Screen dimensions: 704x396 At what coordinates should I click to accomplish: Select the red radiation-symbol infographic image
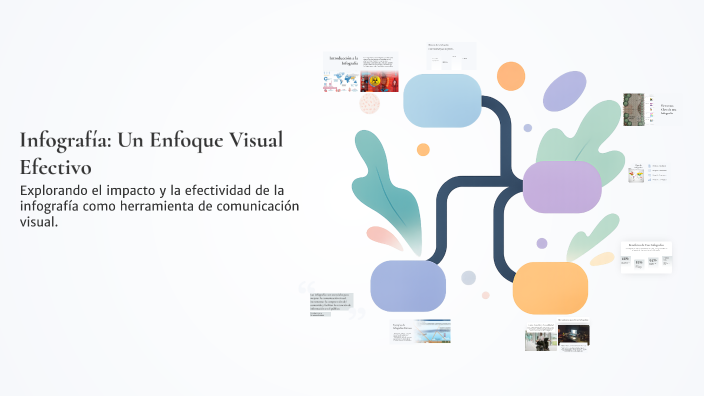point(379,81)
